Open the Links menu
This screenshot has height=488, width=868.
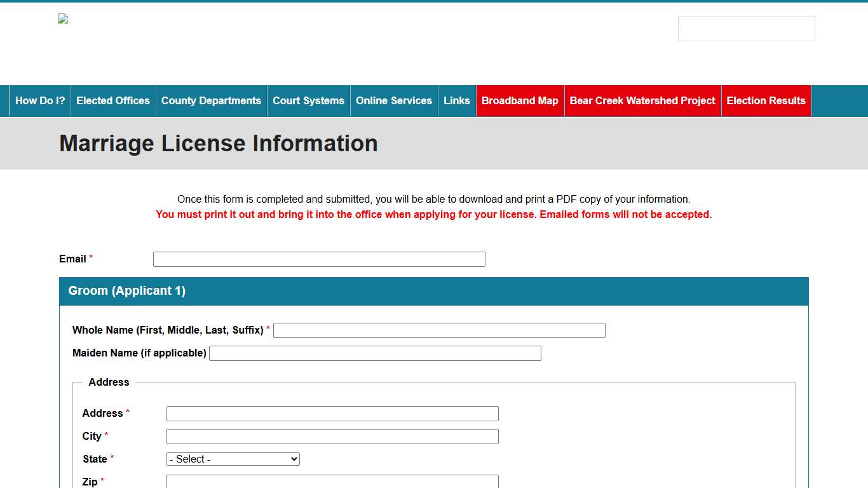(456, 100)
